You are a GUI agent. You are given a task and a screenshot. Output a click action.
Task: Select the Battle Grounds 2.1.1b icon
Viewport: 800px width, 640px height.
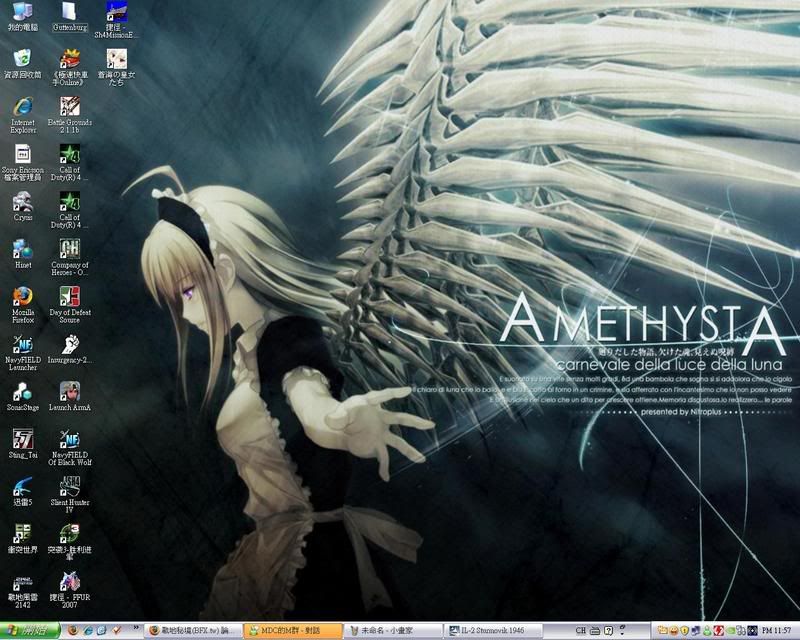click(70, 105)
